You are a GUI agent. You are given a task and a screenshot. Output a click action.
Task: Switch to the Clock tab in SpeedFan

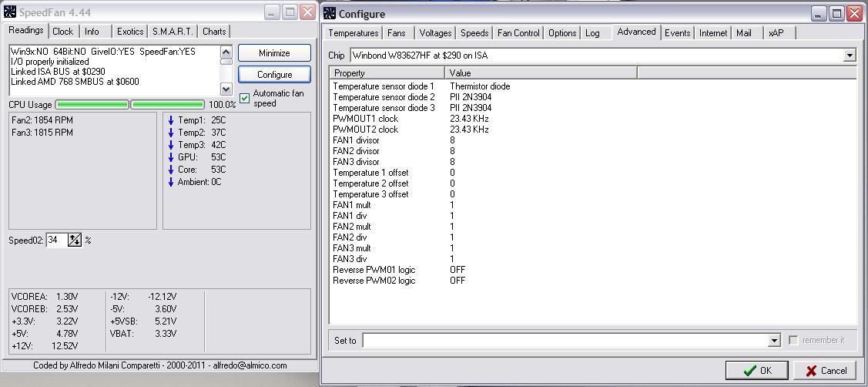click(62, 32)
